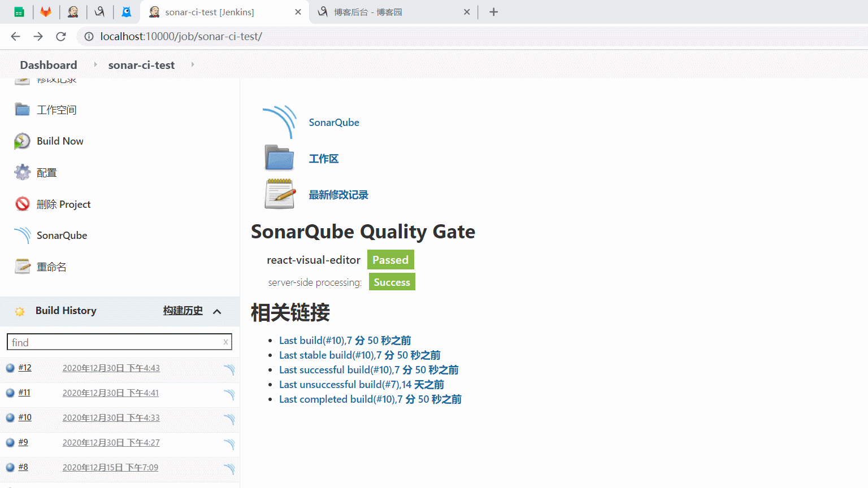The image size is (868, 488).
Task: Choose 删除 Project in sidebar
Action: pos(63,204)
